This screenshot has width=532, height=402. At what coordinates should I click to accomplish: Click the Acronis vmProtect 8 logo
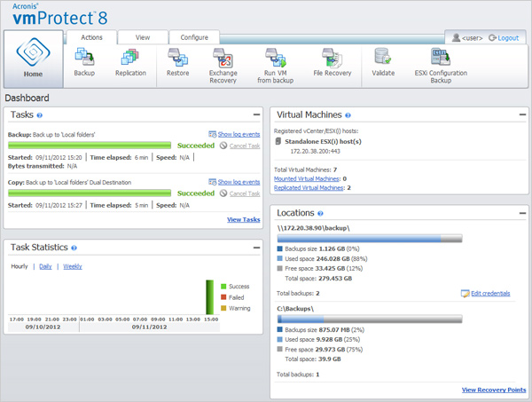pyautogui.click(x=60, y=14)
